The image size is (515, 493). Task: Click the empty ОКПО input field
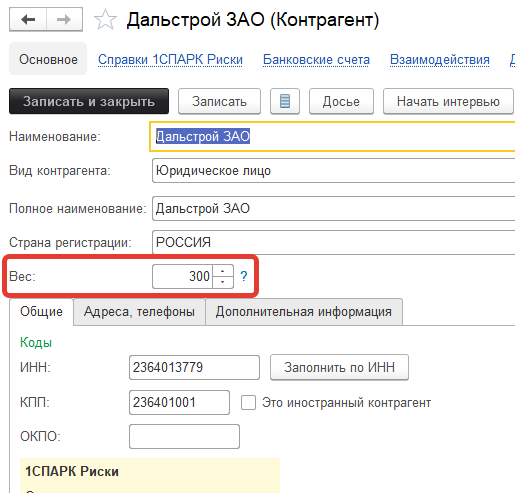point(184,436)
